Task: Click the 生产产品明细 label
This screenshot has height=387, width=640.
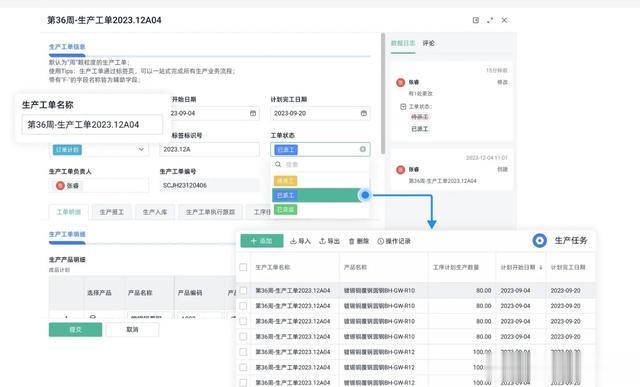Action: [x=67, y=260]
